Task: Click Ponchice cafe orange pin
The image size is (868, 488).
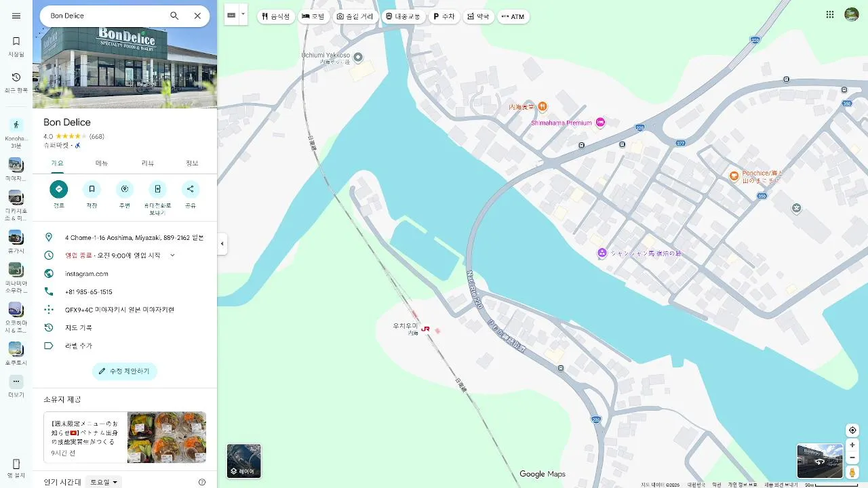Action: (734, 176)
